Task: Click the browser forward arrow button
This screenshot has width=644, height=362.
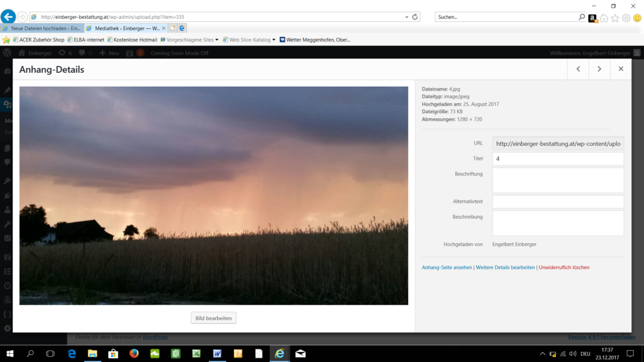Action: pyautogui.click(x=22, y=17)
